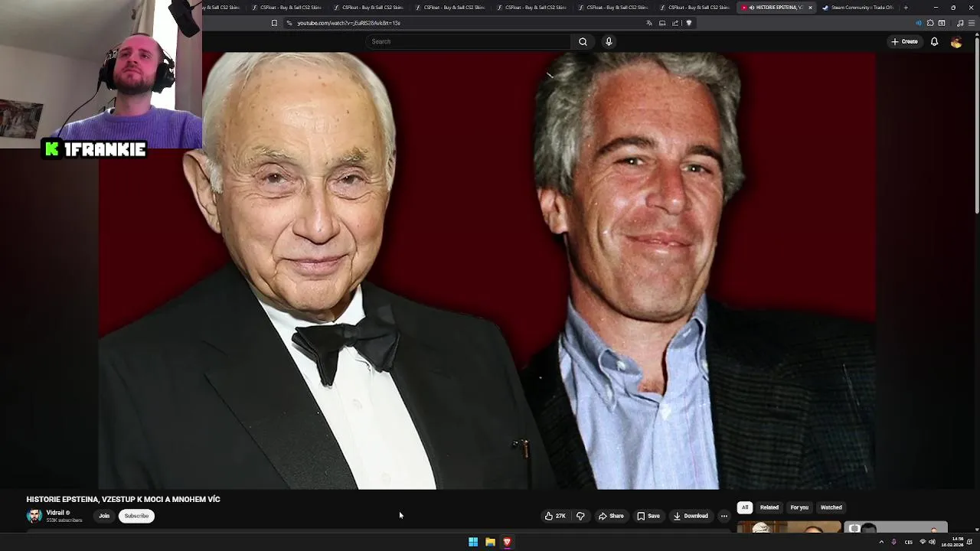Select the Related filter chip
This screenshot has height=551, width=980.
click(769, 507)
